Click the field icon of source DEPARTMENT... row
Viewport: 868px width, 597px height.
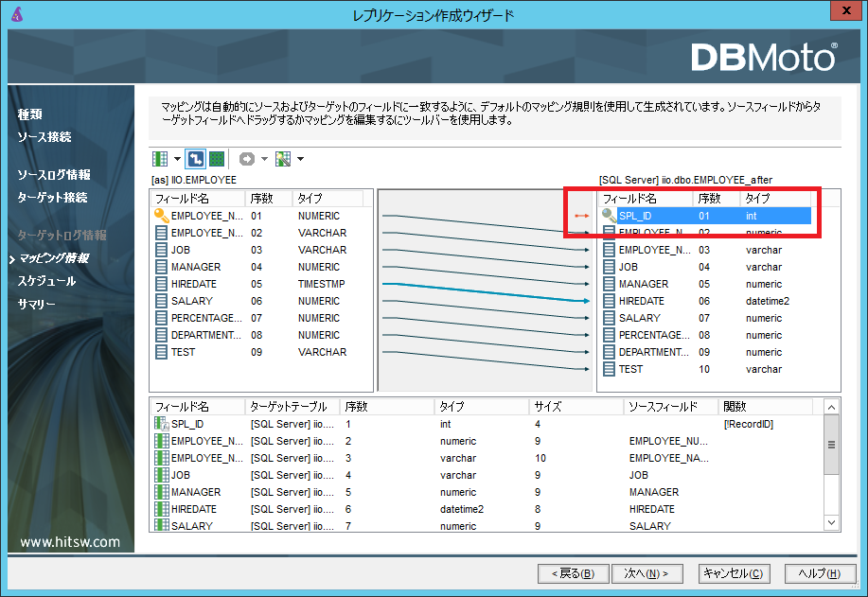[161, 335]
